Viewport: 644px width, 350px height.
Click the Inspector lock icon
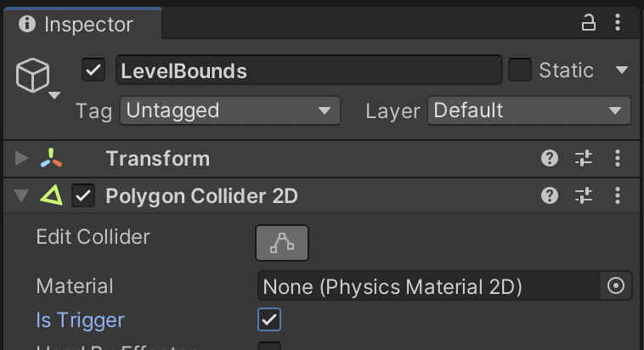(588, 24)
